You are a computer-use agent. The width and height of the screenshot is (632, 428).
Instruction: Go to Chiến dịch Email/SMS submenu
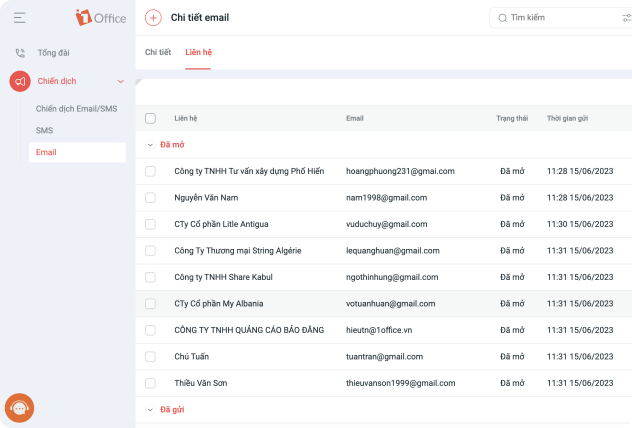coord(77,109)
